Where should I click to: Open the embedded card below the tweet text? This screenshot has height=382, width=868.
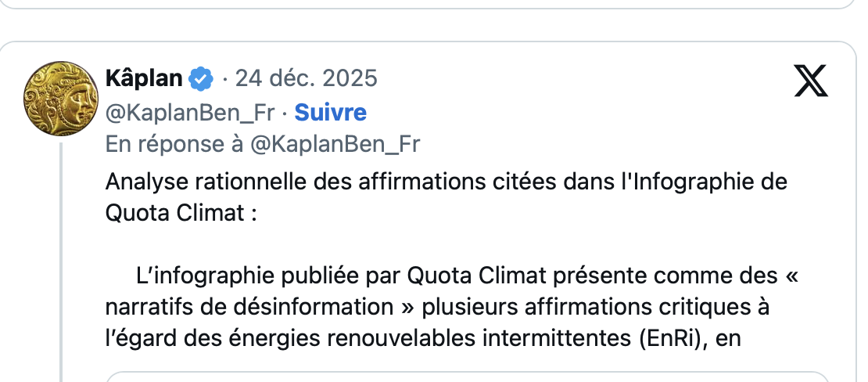pos(466,377)
